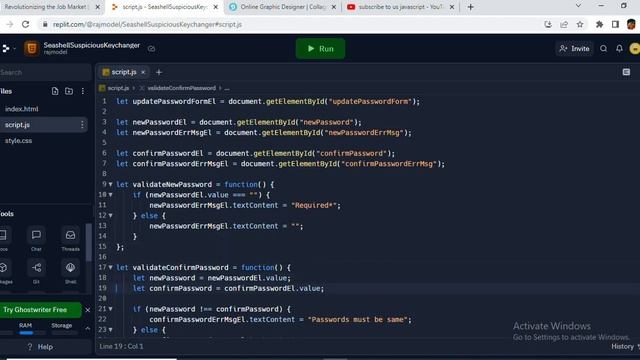This screenshot has width=640, height=360.
Task: Open a new browser tab
Action: (x=471, y=7)
